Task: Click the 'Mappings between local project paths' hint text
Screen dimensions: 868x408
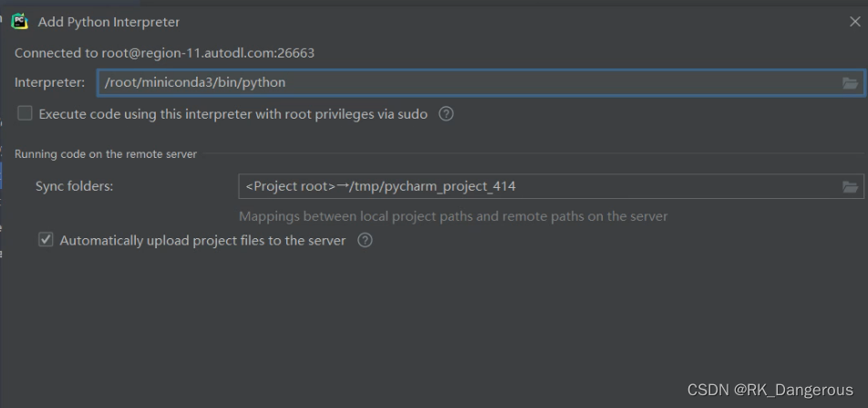Action: [453, 216]
